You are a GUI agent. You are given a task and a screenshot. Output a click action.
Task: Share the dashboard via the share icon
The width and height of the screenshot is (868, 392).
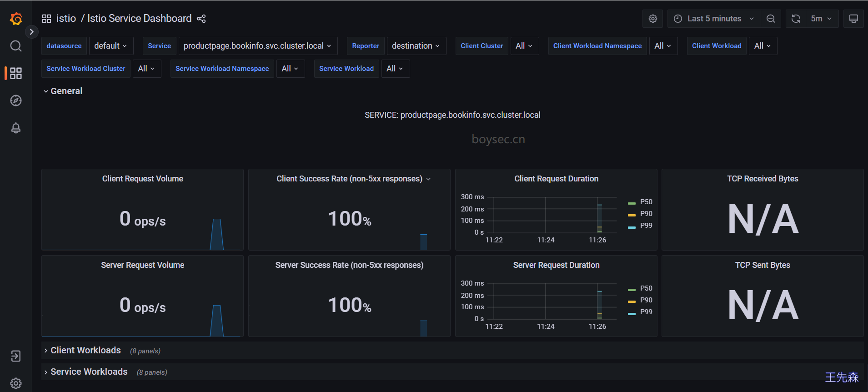pos(201,19)
